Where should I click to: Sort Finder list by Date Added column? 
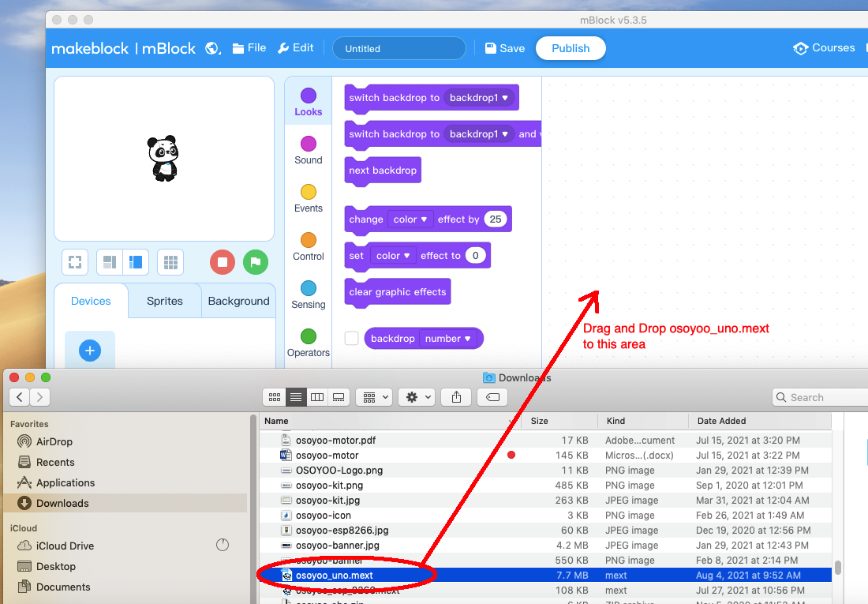coord(760,421)
